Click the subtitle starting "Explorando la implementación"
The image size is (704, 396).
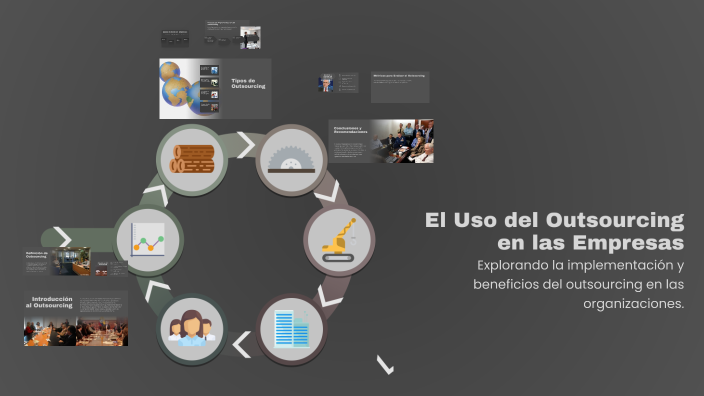[578, 284]
